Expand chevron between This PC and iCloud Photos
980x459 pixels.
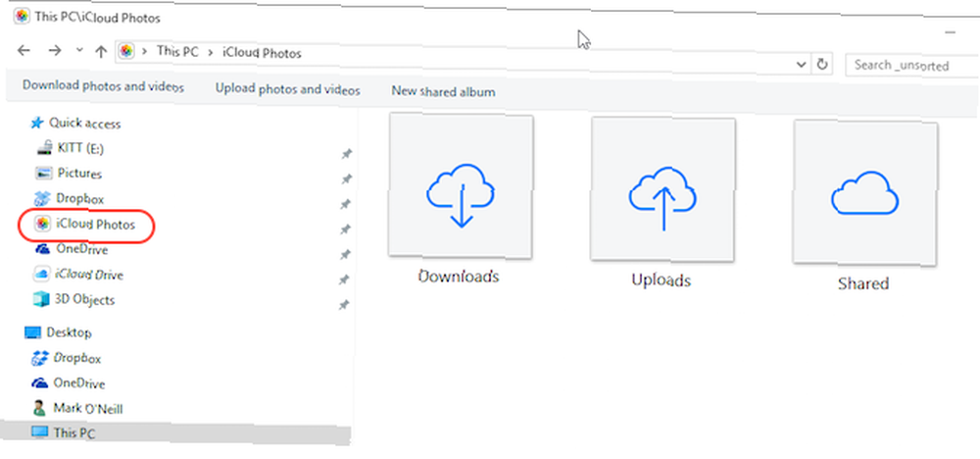coord(210,53)
